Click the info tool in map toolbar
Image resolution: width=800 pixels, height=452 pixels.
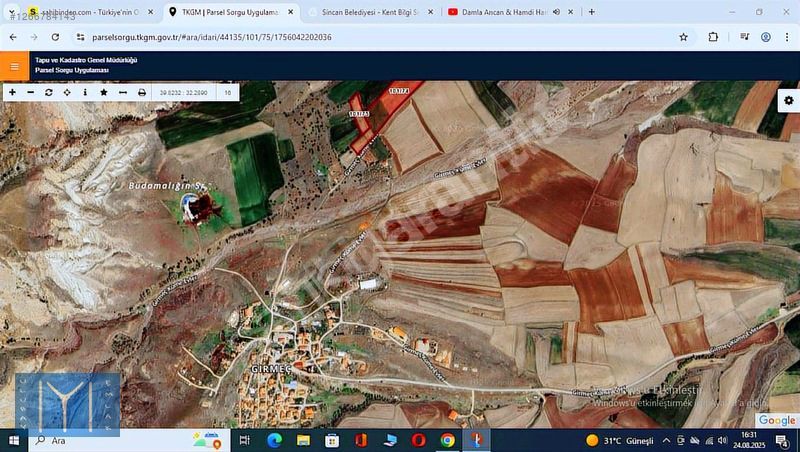tap(85, 92)
